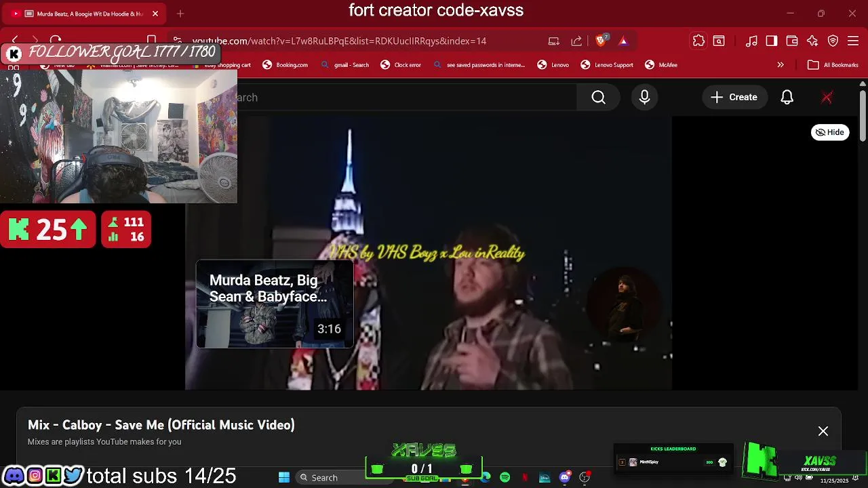The image size is (868, 488).
Task: Start voice search with microphone icon
Action: [x=645, y=98]
